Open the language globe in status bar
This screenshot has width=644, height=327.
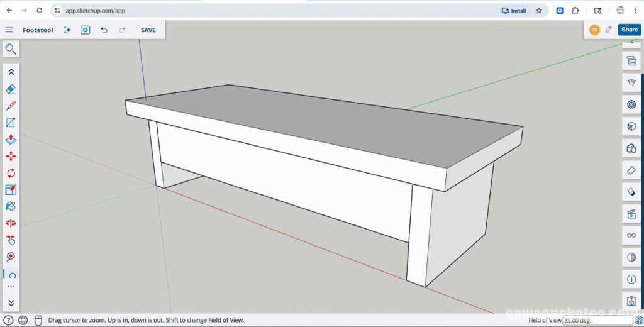23,321
